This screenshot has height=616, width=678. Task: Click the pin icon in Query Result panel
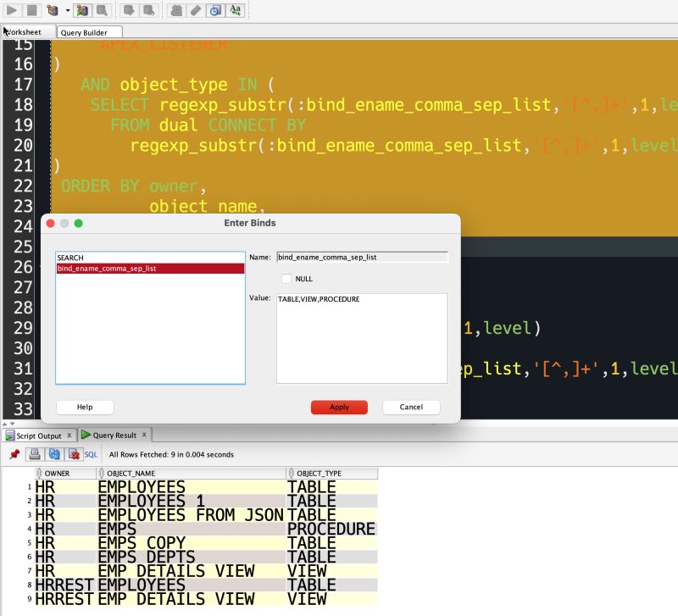point(13,454)
